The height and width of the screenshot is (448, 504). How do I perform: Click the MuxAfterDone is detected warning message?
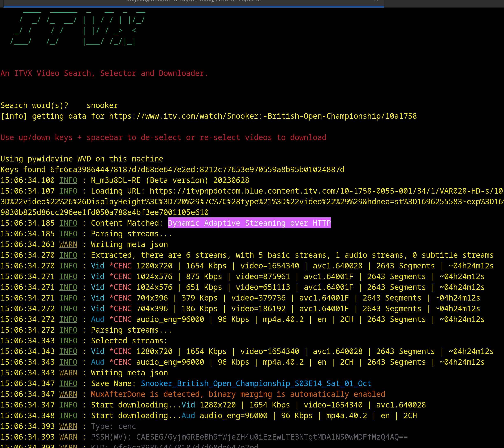(x=238, y=394)
